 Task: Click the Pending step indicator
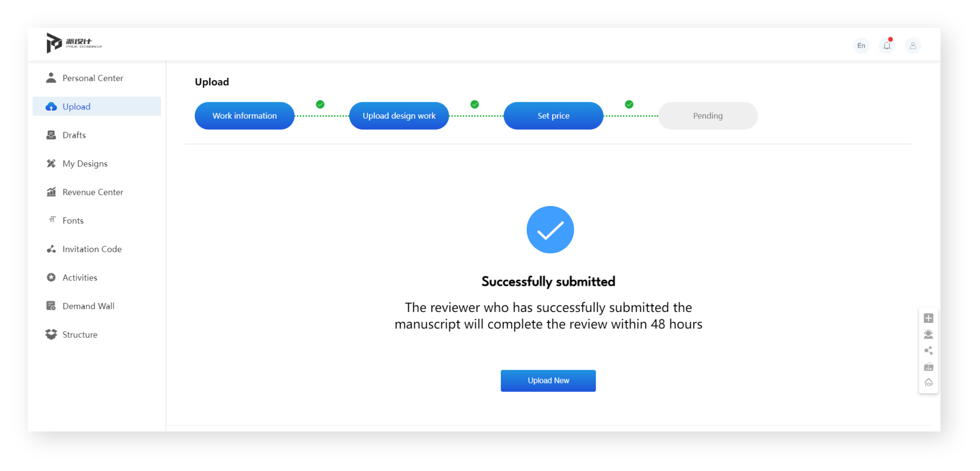(708, 116)
